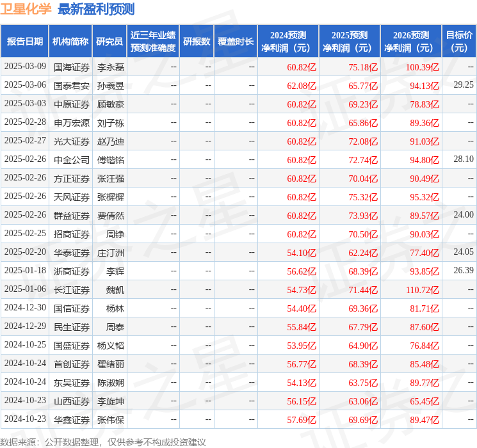Screen dimensions: 477x448
Task: Click 2026 forecast value 100.39亿
Action: 422,67
